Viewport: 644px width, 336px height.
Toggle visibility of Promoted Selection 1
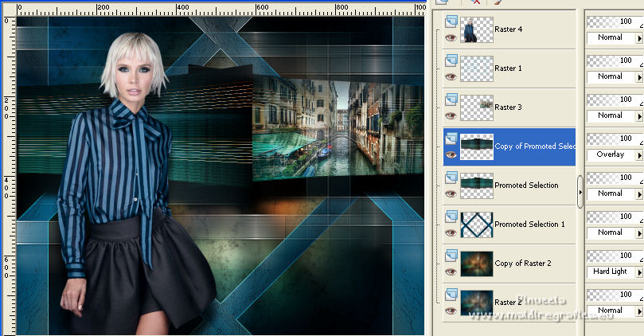(451, 233)
